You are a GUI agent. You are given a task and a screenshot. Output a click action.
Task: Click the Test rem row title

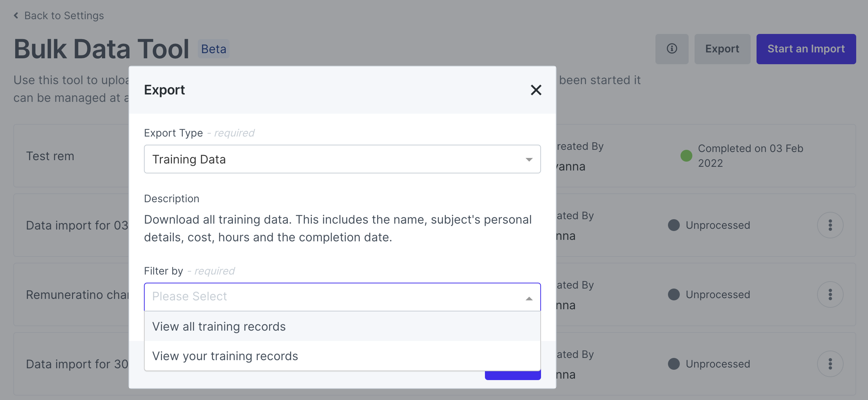tap(50, 156)
